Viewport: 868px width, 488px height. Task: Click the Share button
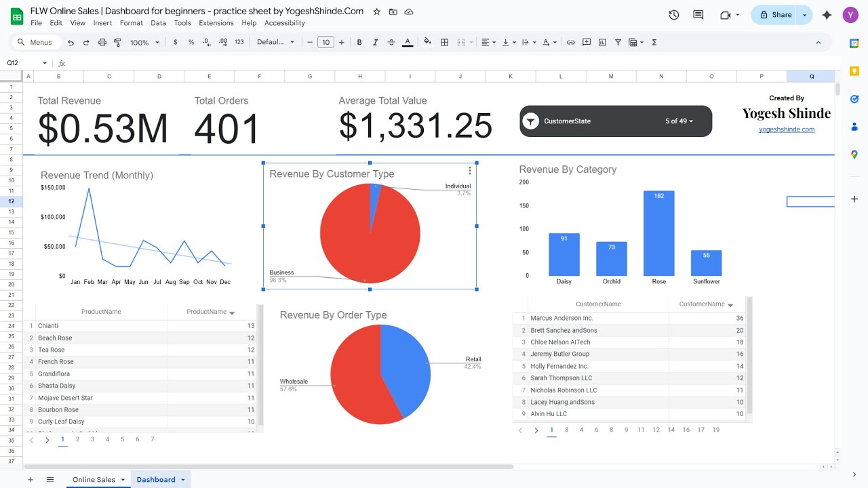pos(775,15)
